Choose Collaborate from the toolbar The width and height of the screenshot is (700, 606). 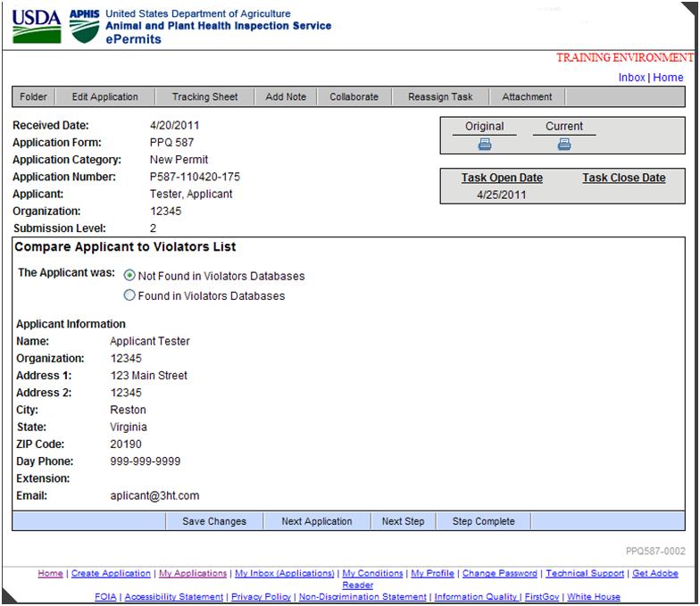(x=354, y=96)
